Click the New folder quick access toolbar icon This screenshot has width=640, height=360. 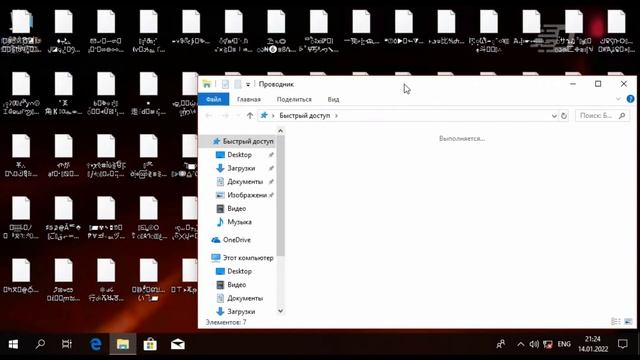pos(238,84)
